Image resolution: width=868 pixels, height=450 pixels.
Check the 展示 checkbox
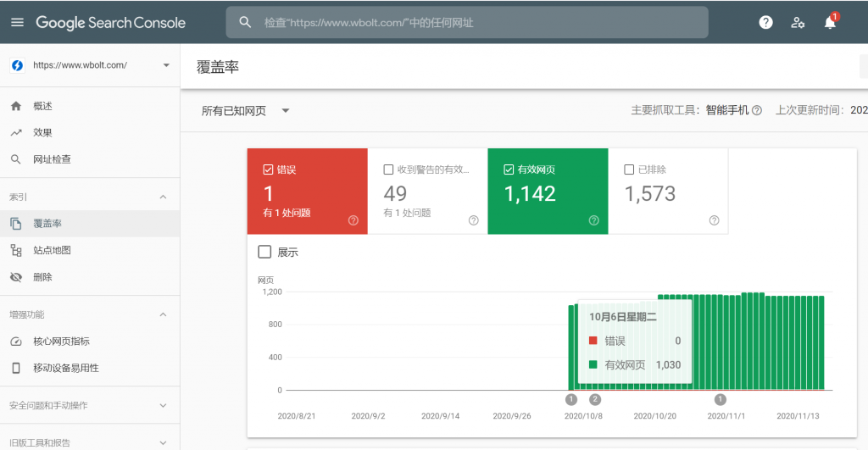(264, 252)
